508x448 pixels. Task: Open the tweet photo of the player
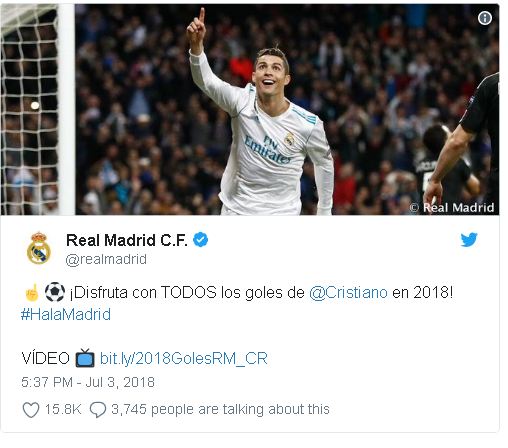coord(250,109)
